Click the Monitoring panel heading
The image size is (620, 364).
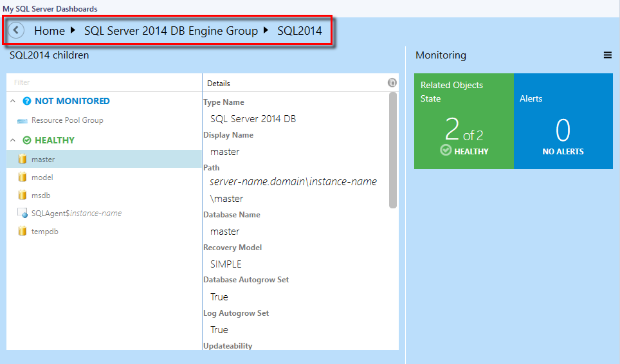tap(441, 55)
